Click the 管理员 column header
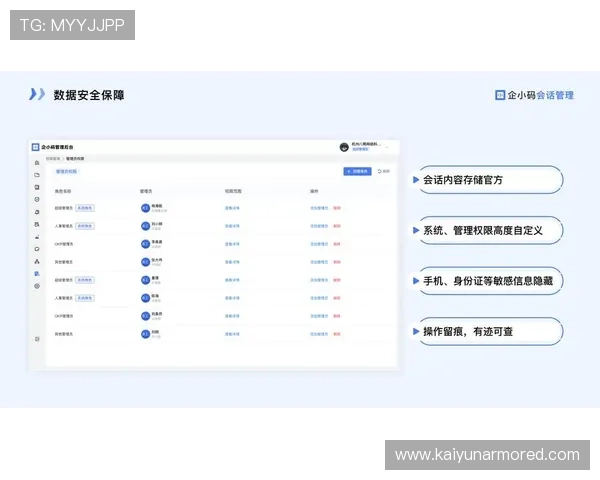 coord(146,191)
